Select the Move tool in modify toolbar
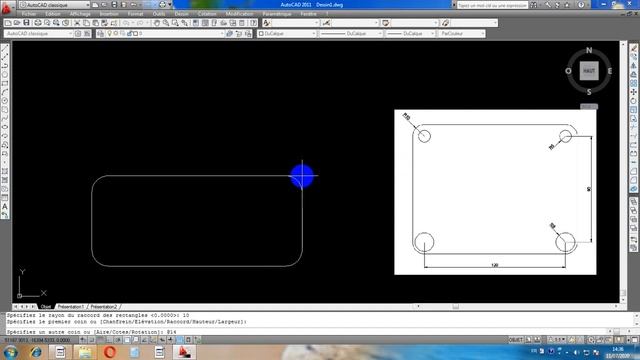The width and height of the screenshot is (640, 360). [633, 92]
